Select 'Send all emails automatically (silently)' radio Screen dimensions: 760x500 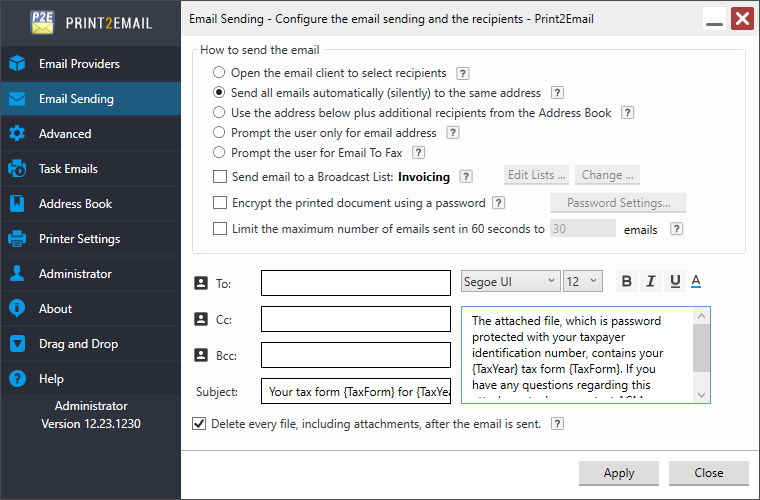[x=219, y=92]
